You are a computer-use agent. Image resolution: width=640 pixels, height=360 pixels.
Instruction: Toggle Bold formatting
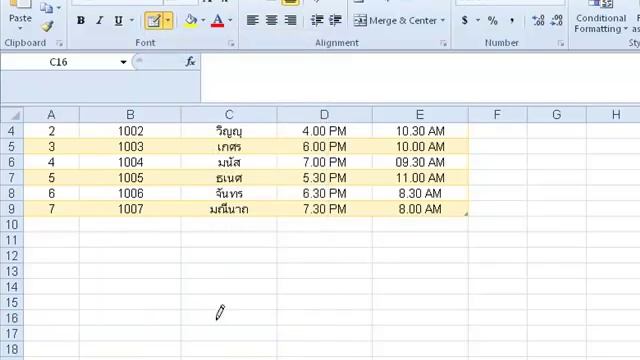pos(81,20)
